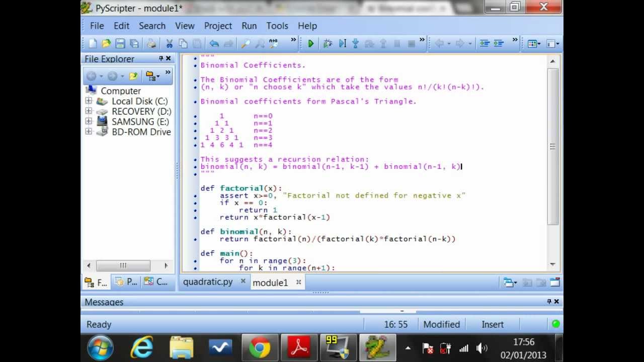The width and height of the screenshot is (644, 362).
Task: Click the Copy icon in the toolbar
Action: [183, 44]
